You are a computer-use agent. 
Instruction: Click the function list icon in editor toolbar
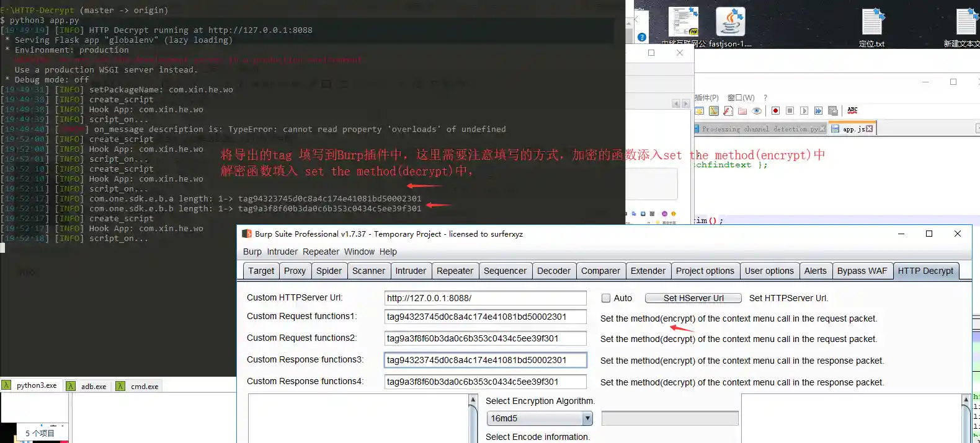click(728, 111)
